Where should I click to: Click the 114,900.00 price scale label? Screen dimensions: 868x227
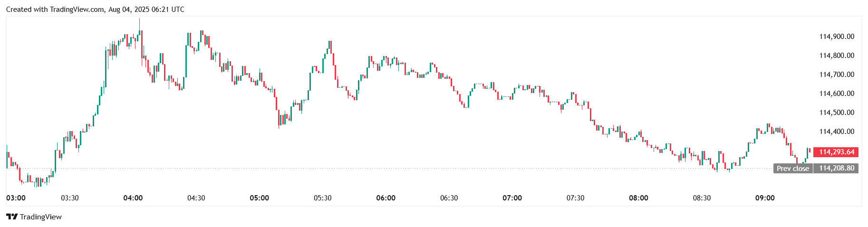click(x=837, y=37)
